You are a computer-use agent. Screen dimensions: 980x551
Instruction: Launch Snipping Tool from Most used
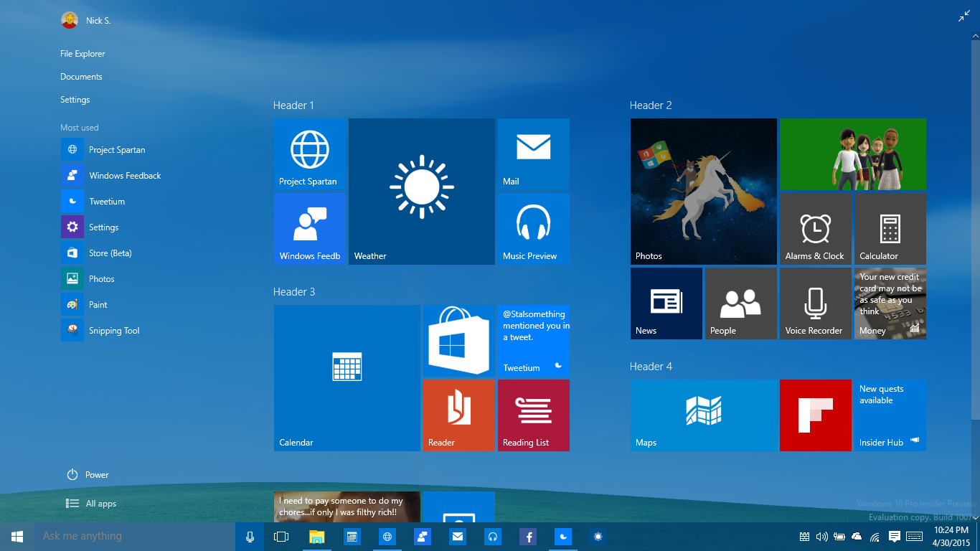100,331
